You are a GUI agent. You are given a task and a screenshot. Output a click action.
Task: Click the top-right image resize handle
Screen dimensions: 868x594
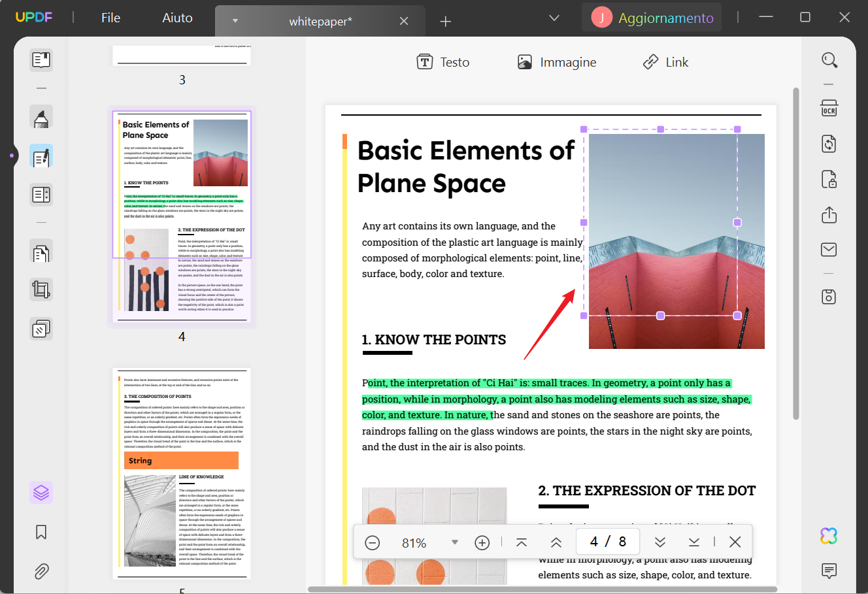(x=737, y=129)
